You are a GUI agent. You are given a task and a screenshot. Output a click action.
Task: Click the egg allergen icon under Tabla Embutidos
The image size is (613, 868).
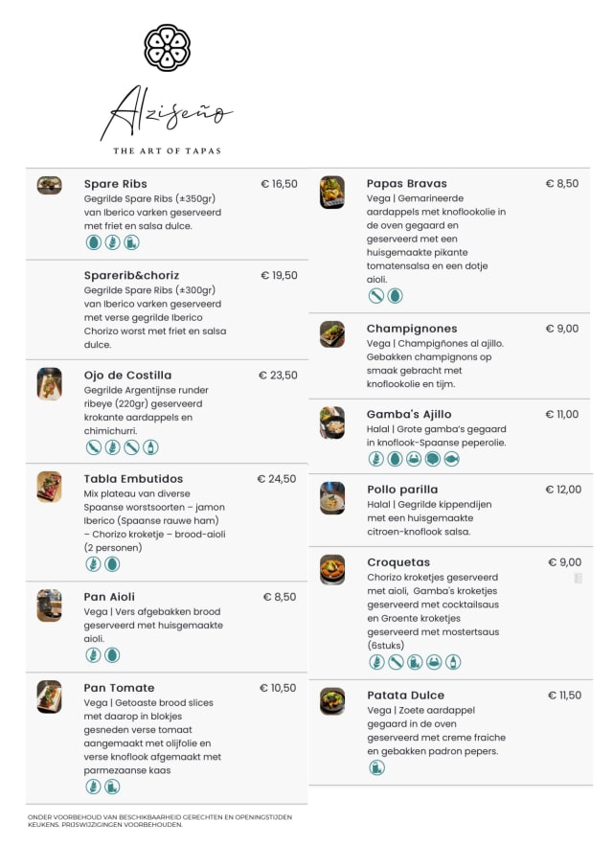coord(112,564)
